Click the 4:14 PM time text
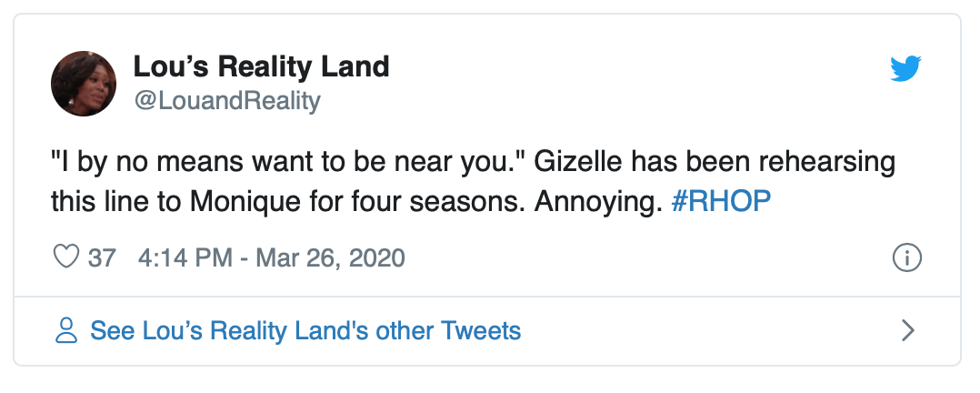Viewport: 980px width, 393px height. pyautogui.click(x=185, y=258)
